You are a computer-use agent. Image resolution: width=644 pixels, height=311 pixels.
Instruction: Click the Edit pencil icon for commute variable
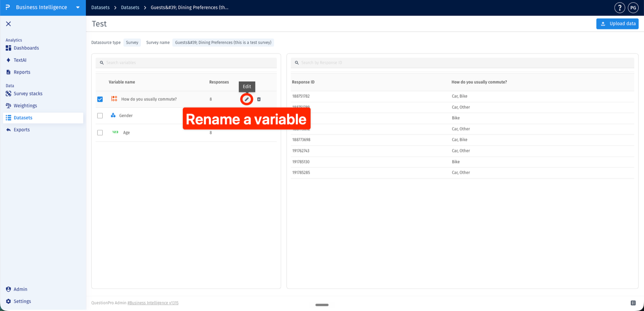247,99
